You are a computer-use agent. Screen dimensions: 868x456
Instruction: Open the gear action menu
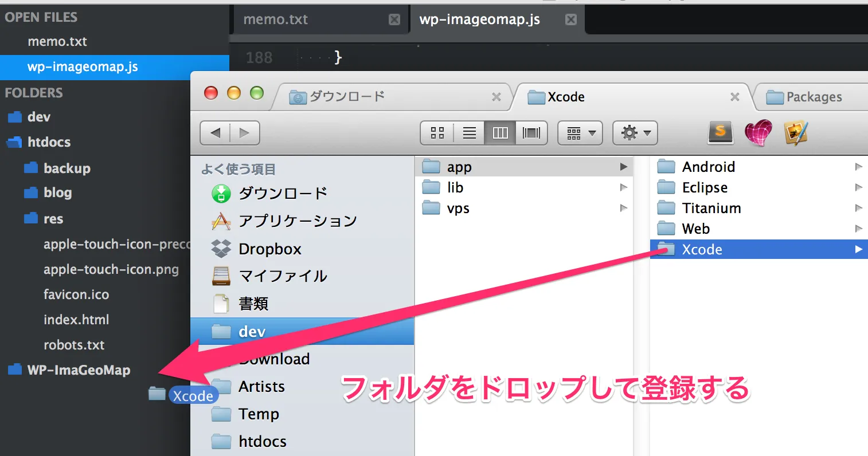click(635, 133)
